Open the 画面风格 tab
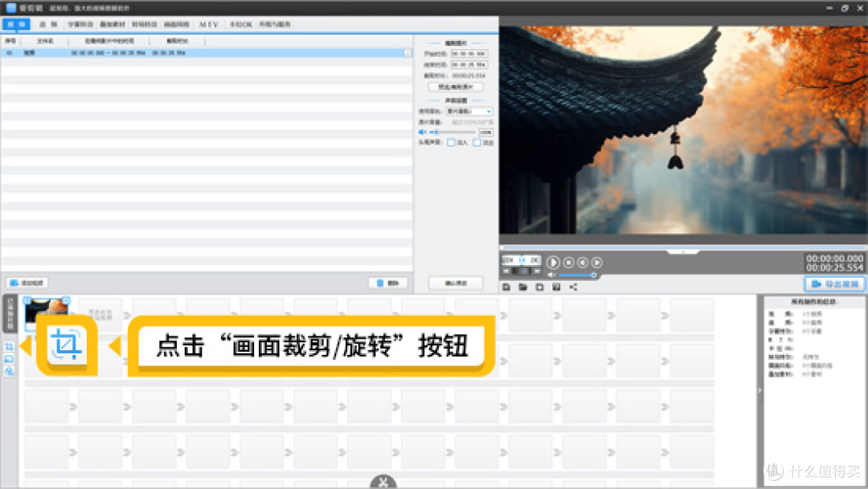 point(177,24)
